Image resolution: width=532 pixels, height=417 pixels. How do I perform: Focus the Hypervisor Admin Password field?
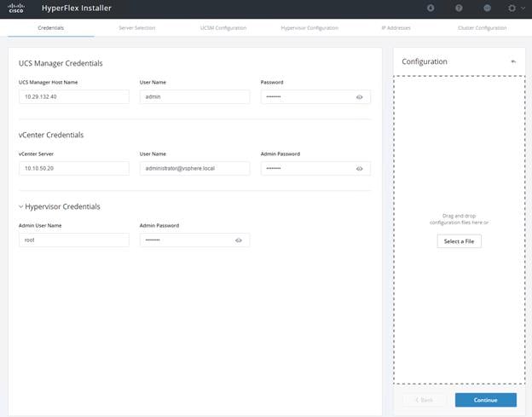(194, 240)
